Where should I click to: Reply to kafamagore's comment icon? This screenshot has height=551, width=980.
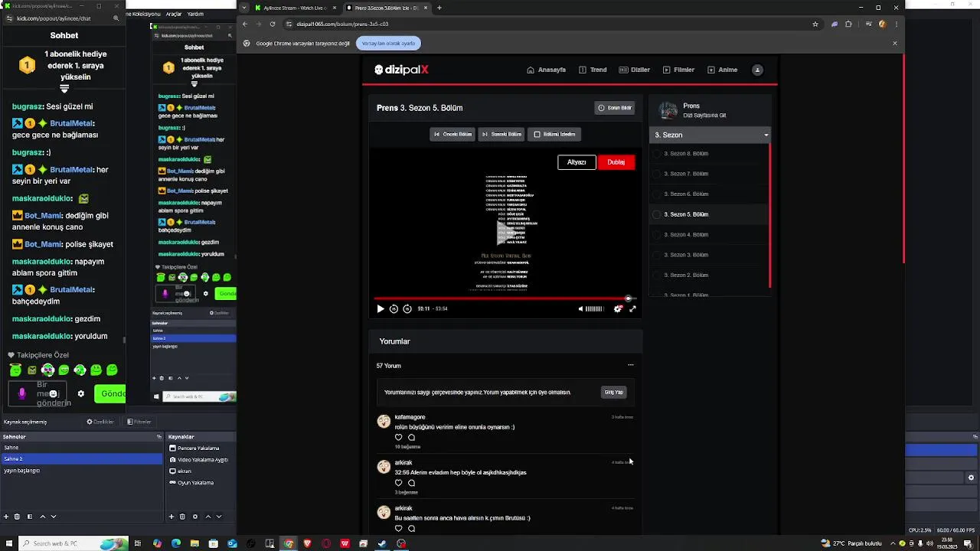411,438
